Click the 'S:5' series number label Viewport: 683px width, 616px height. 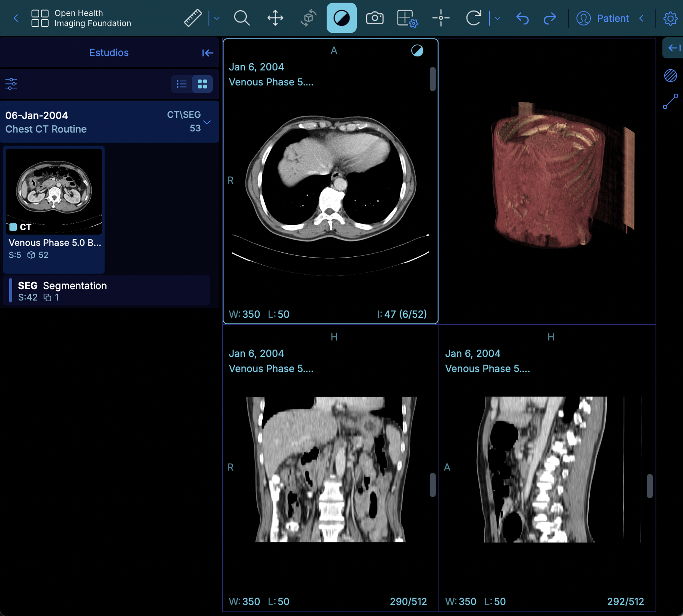[x=15, y=255]
